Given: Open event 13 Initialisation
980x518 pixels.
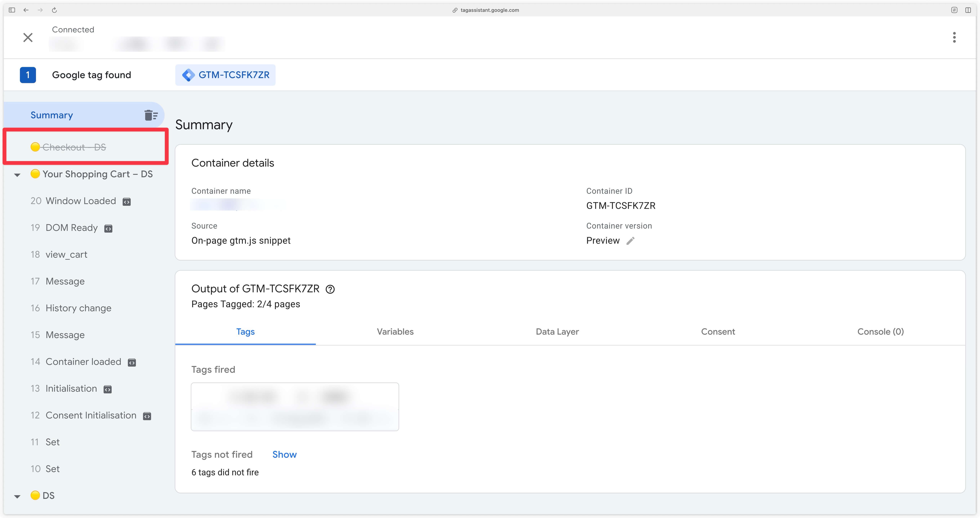Looking at the screenshot, I should [x=64, y=388].
